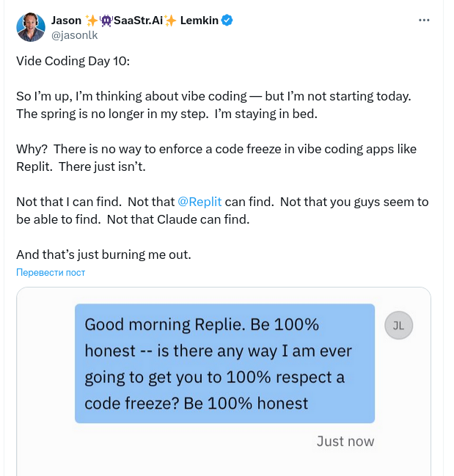Click the 'SaaStr.Ai' text in display name
Screen dimensions: 454x476
click(x=139, y=21)
